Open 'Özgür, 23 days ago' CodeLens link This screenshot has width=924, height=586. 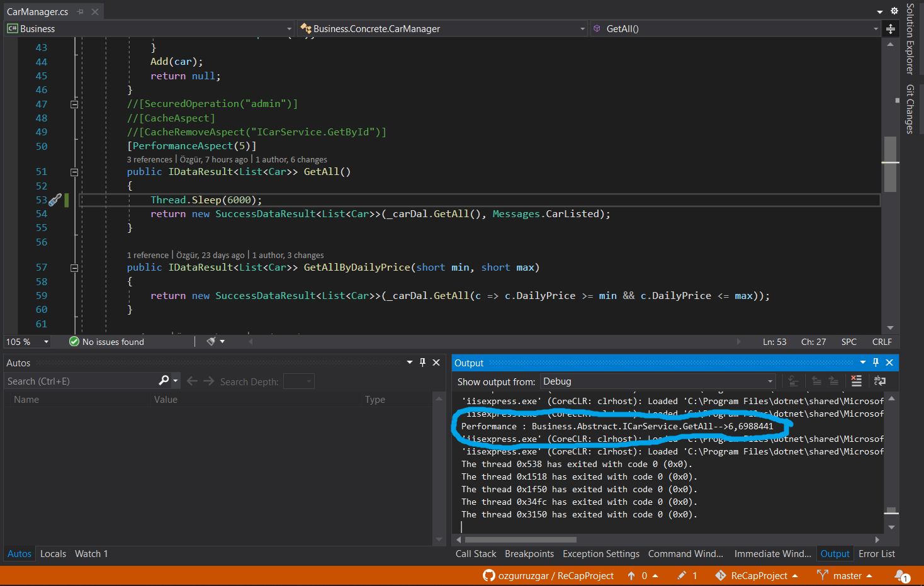[x=210, y=256]
